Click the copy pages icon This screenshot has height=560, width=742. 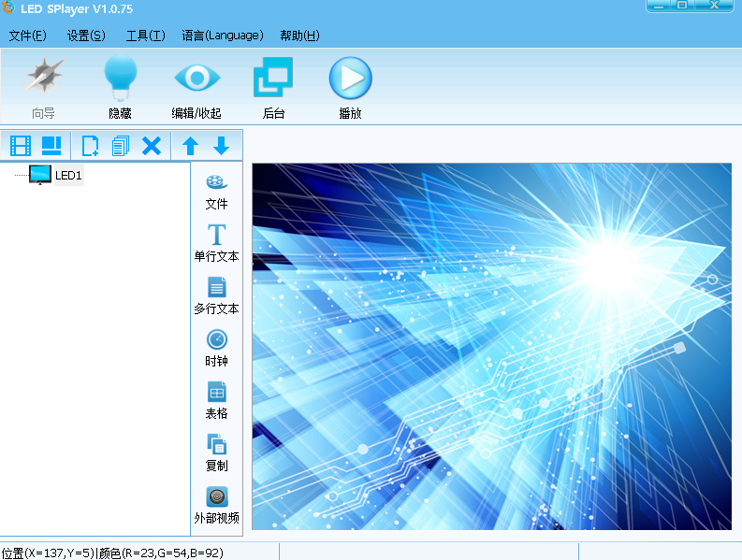(x=120, y=146)
